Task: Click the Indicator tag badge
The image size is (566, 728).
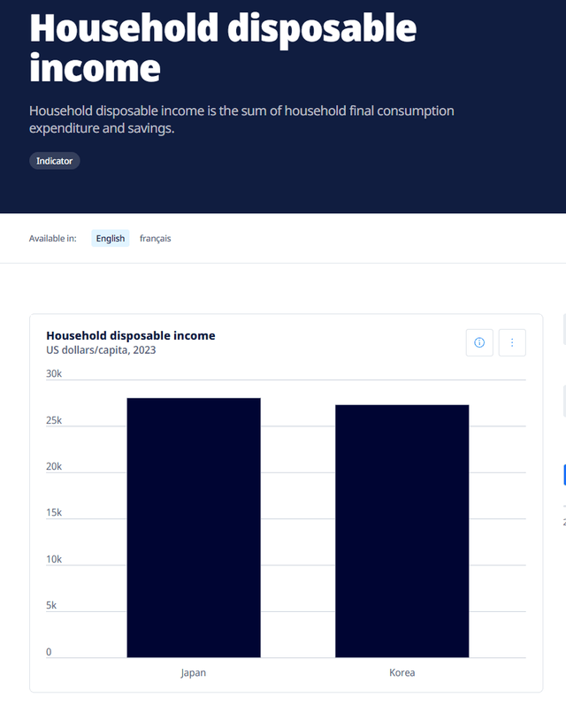Action: pos(55,161)
